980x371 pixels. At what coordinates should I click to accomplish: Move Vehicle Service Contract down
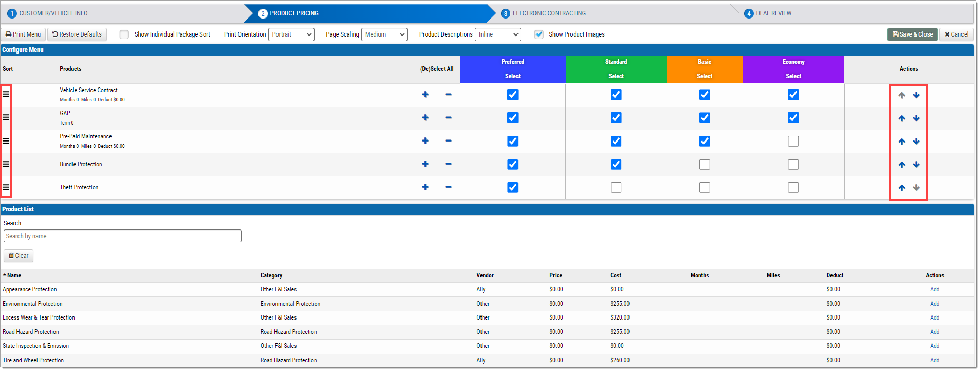click(916, 95)
